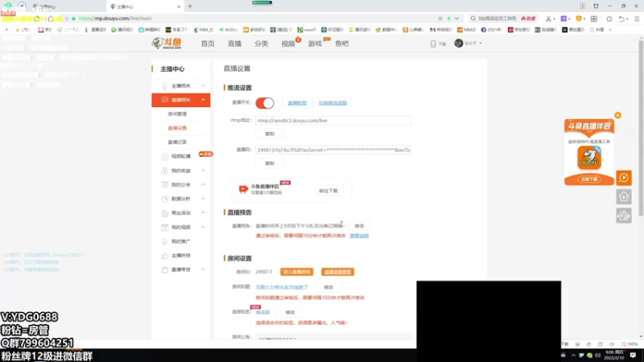
Task: Open user account dropdown arrow
Action: (x=481, y=43)
